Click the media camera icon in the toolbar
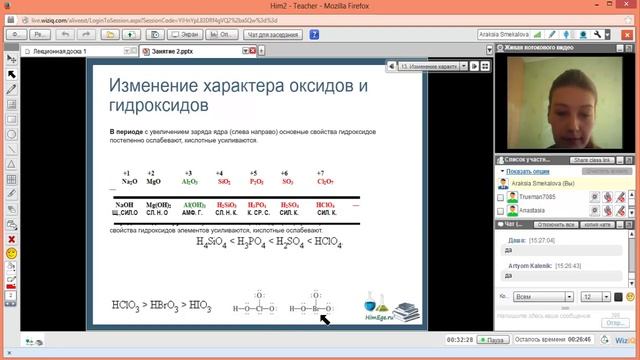The image size is (640, 360). click(155, 35)
